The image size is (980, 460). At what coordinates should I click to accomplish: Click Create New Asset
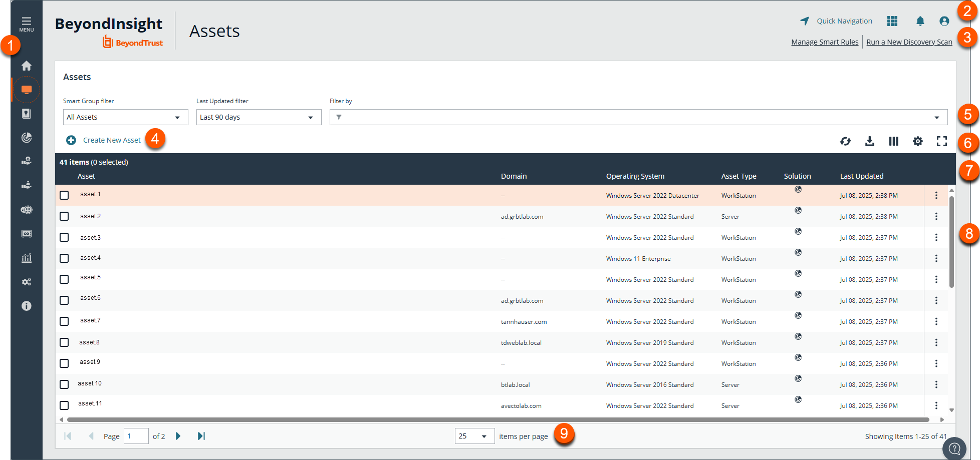click(x=104, y=140)
